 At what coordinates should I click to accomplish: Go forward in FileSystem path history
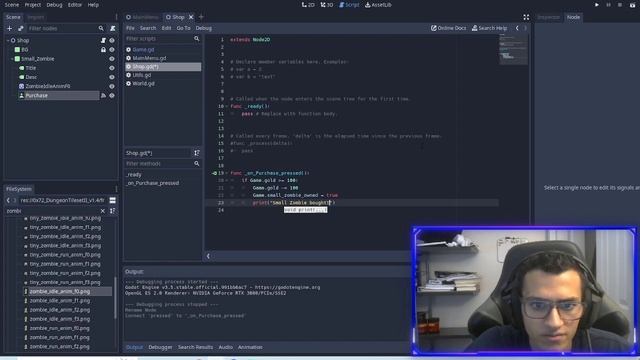(x=14, y=200)
